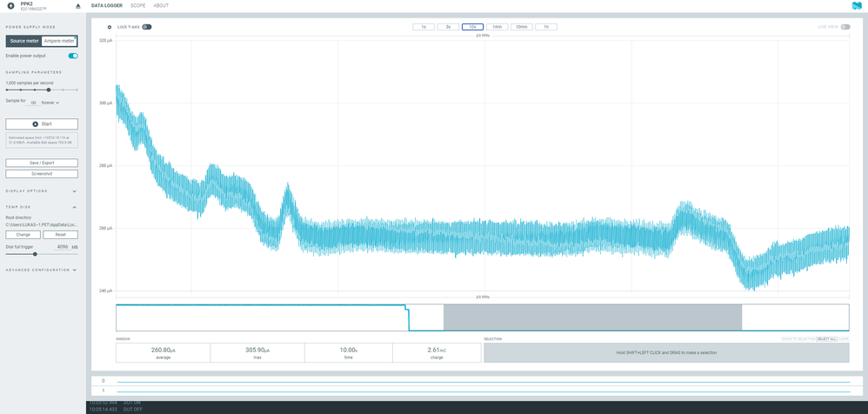Screen dimensions: 868x414
Task: Click the digital channel 0 row
Action: point(479,381)
